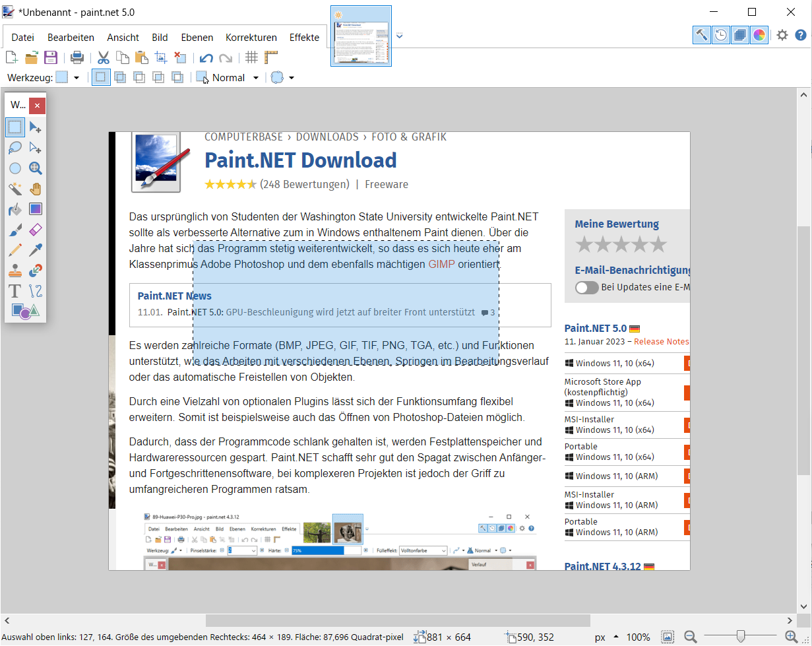Image resolution: width=812 pixels, height=646 pixels.
Task: Close the floating tools window
Action: tap(38, 105)
